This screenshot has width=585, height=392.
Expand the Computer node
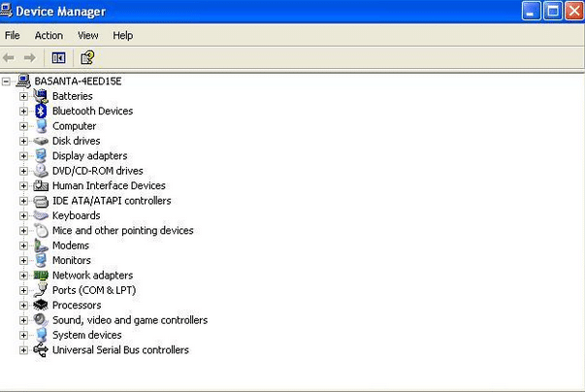pyautogui.click(x=23, y=126)
